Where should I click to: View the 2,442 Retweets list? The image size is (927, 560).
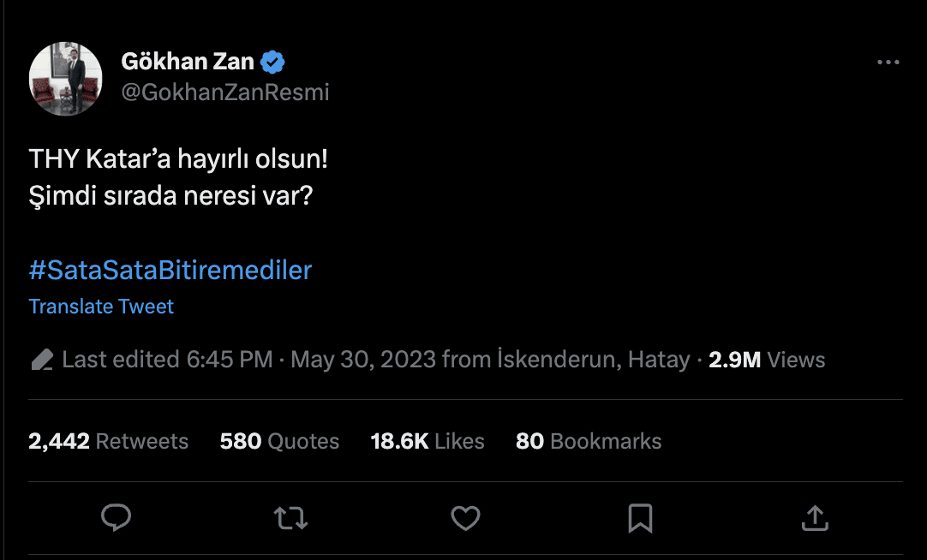(x=108, y=441)
